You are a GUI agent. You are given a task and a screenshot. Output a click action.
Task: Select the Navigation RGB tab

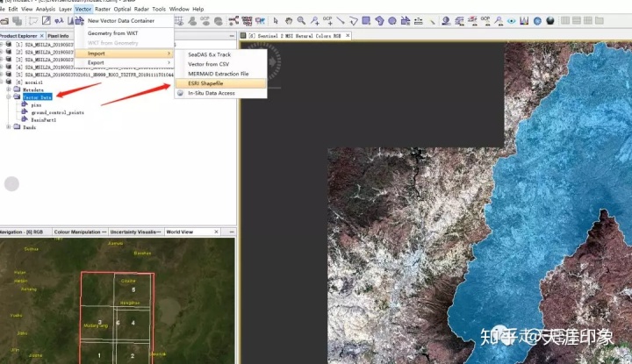pyautogui.click(x=21, y=232)
